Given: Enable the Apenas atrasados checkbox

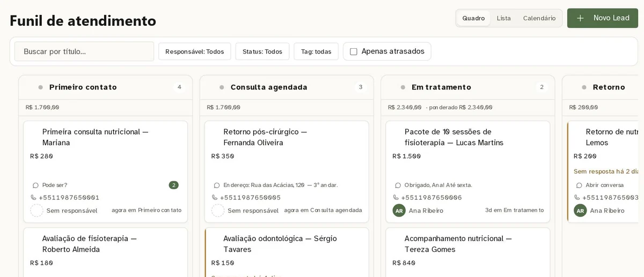Looking at the screenshot, I should pos(354,51).
